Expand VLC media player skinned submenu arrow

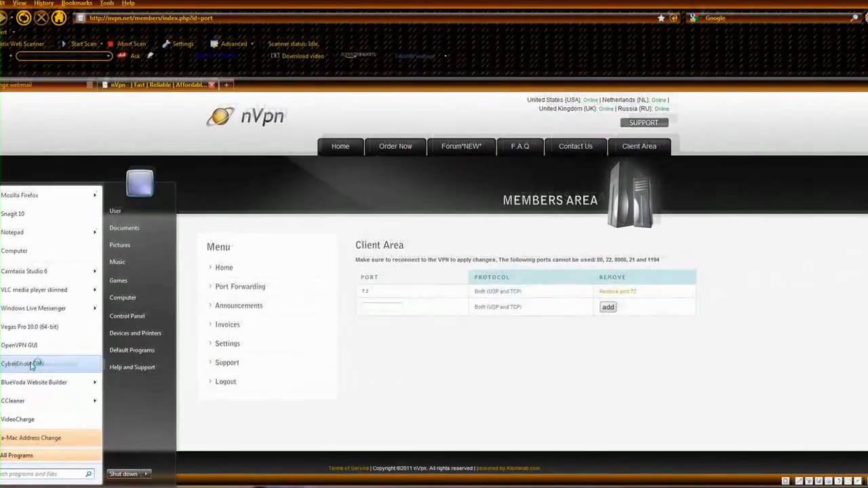(95, 290)
